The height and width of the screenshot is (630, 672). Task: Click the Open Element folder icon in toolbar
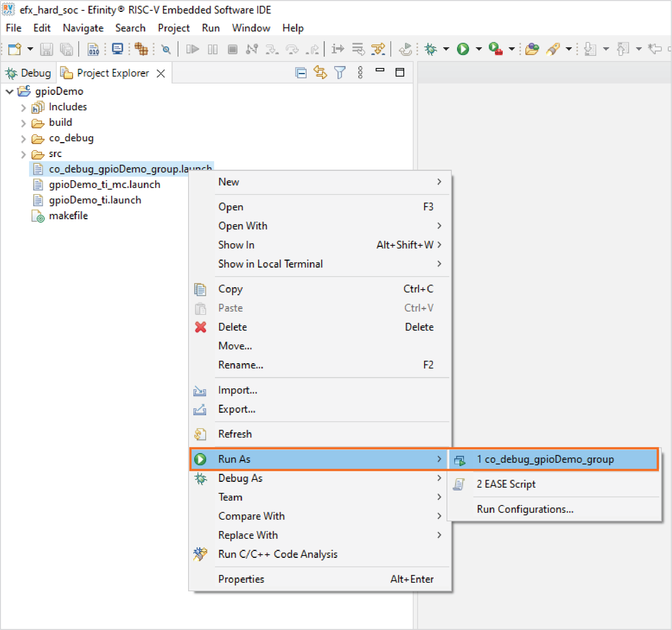click(x=532, y=49)
